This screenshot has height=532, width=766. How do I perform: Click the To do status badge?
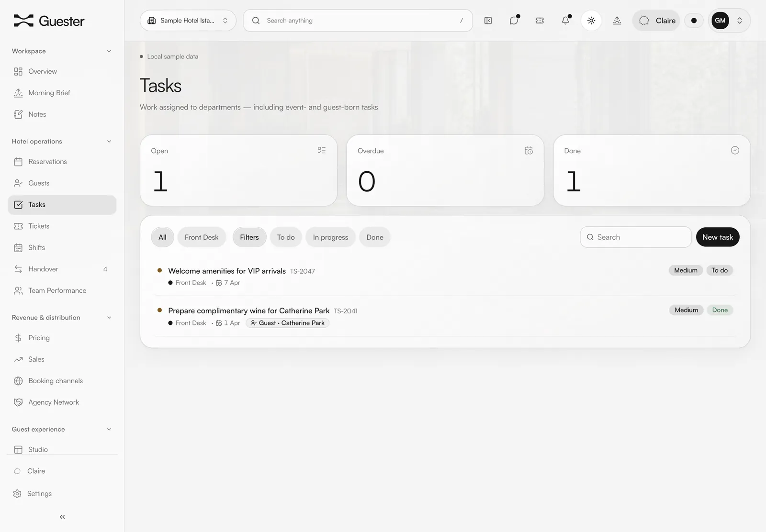pos(720,270)
